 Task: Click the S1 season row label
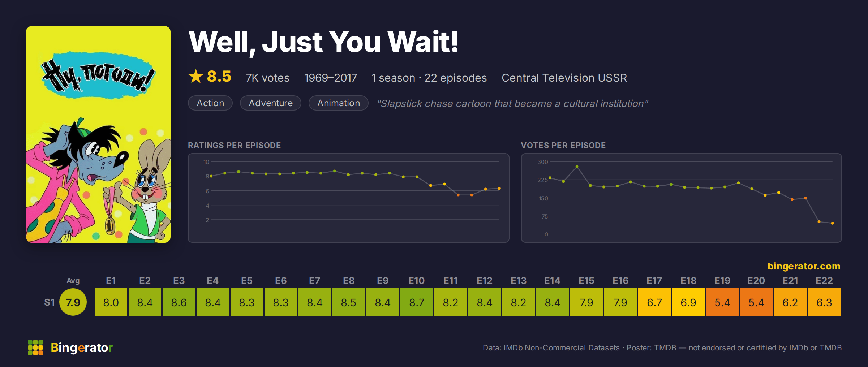pyautogui.click(x=50, y=302)
